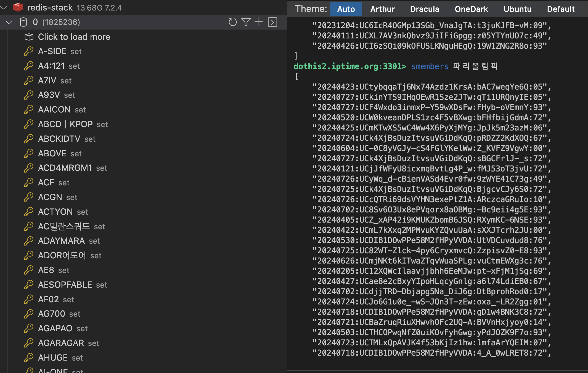Select the Auto theme tab
The height and width of the screenshot is (373, 588).
click(x=346, y=9)
